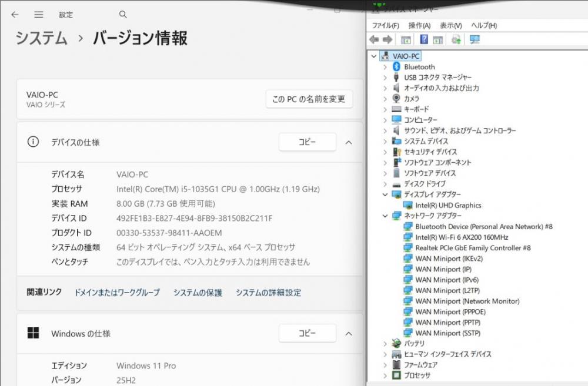Screen dimensions: 588x386
Task: Select WAN Miniport (IPv6)
Action: click(447, 280)
